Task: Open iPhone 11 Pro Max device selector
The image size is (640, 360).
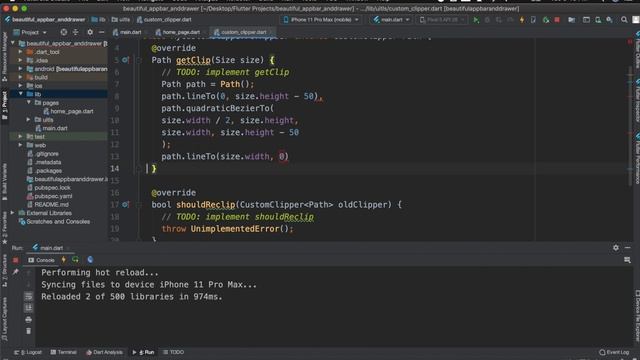Action: tap(321, 20)
